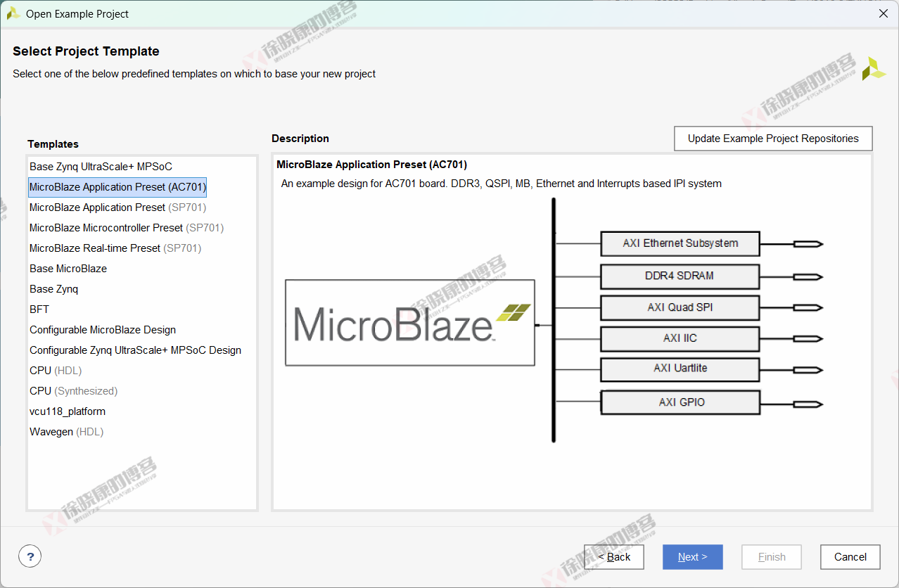Choose the CPU (Synthesized) template
899x588 pixels.
tap(73, 391)
